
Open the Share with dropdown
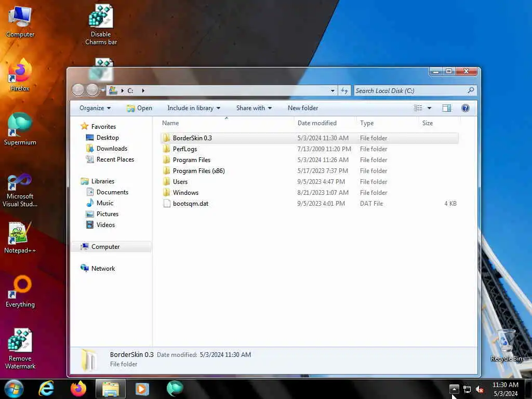click(254, 108)
